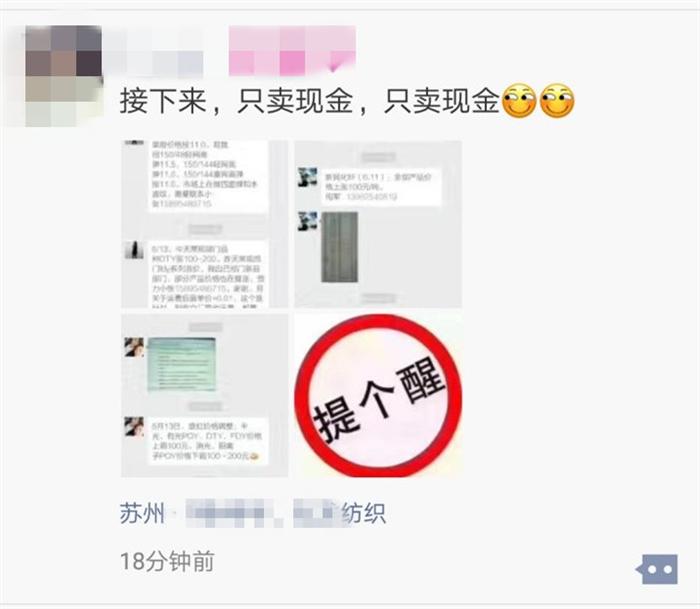Open the 苏州 location link
Screen dimensions: 700x609
pyautogui.click(x=142, y=513)
